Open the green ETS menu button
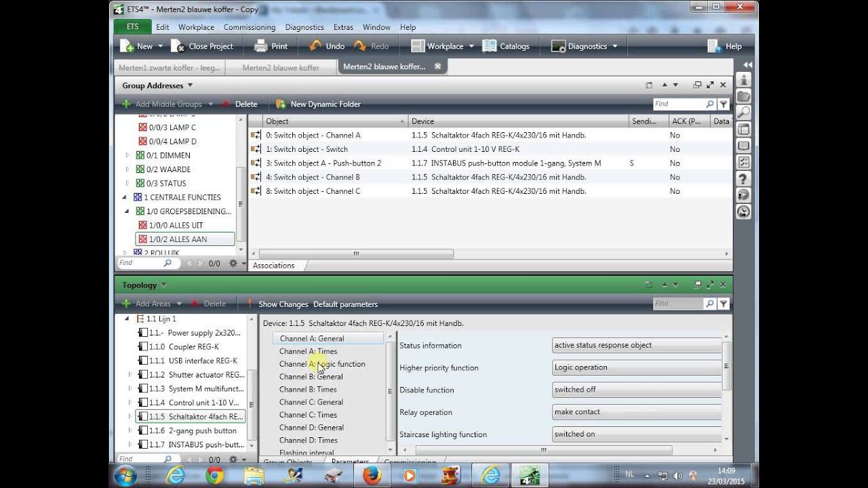 (x=132, y=27)
